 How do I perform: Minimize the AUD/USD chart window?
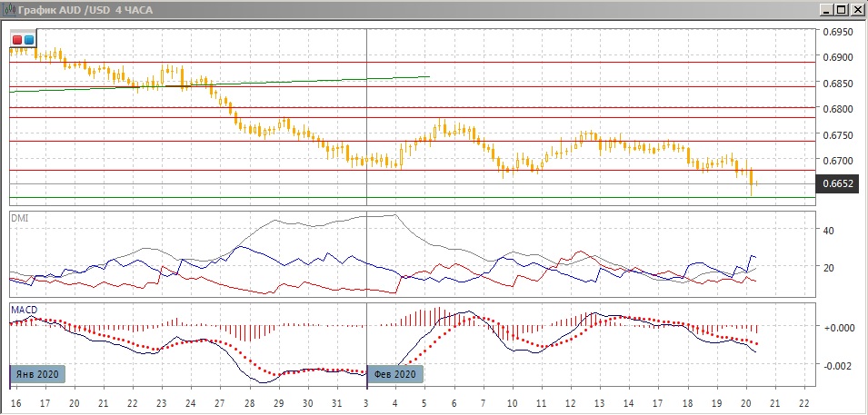826,9
